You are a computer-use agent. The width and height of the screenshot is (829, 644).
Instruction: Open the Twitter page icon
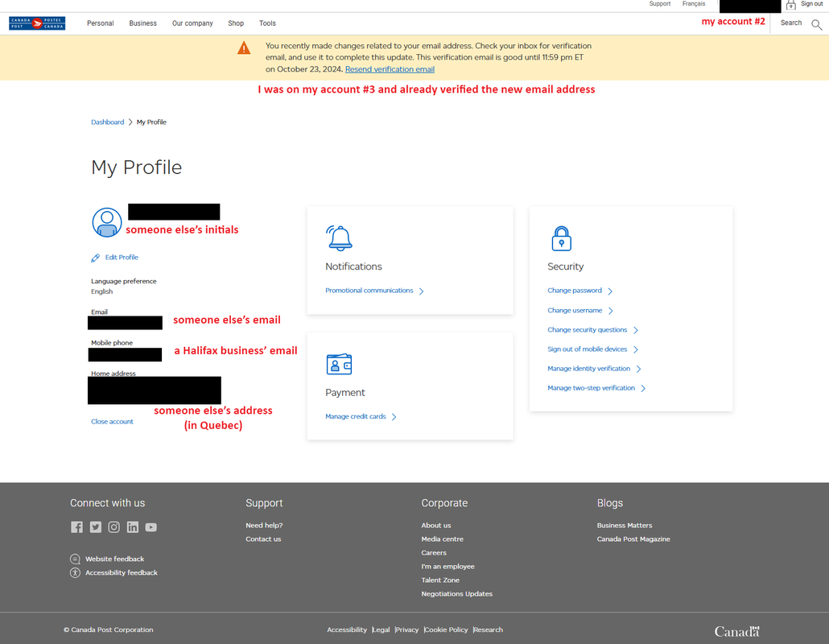(95, 527)
